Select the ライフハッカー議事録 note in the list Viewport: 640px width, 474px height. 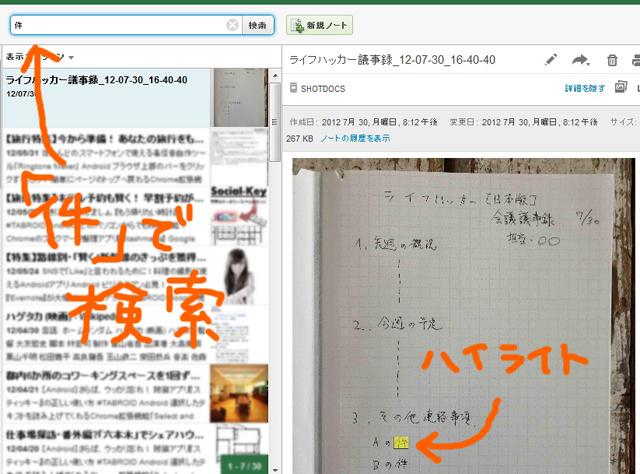106,98
